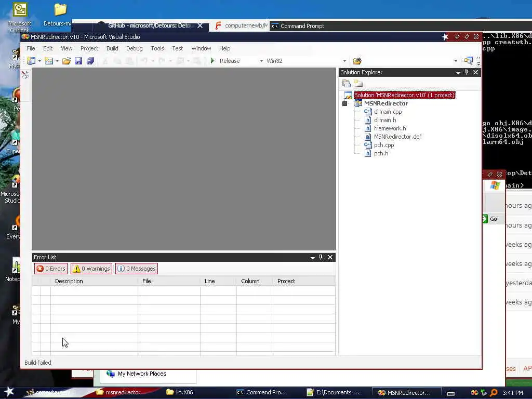Open toolbar options overflow arrow
532x399 pixels.
(x=478, y=61)
